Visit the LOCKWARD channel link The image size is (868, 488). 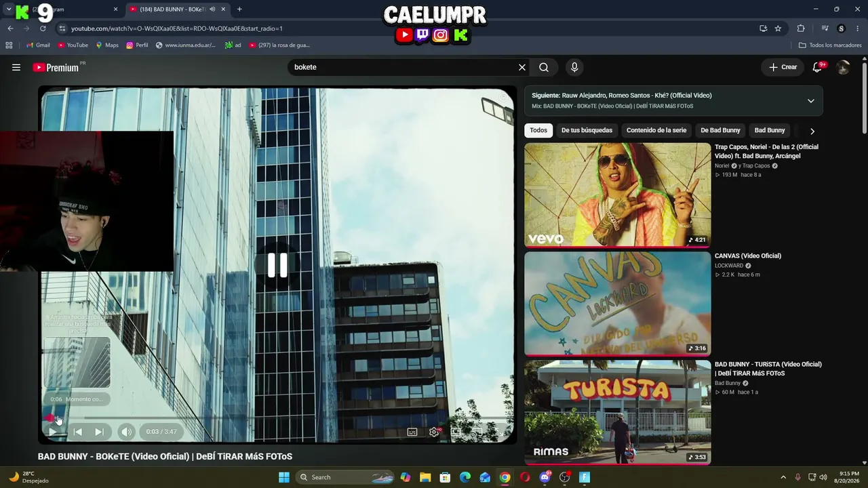pos(729,266)
